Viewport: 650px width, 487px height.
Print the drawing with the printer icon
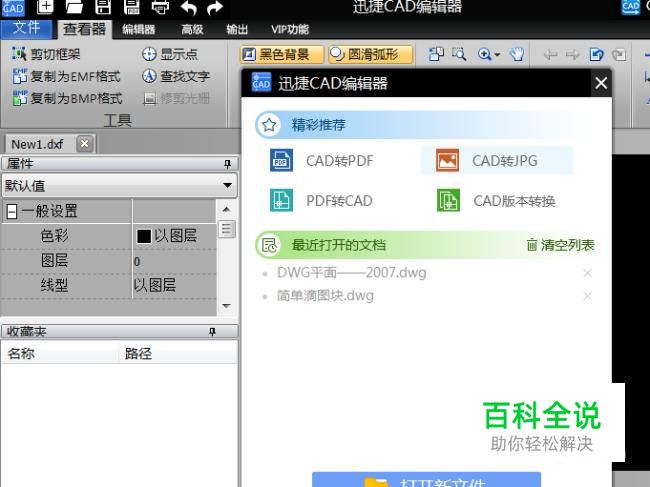(160, 7)
